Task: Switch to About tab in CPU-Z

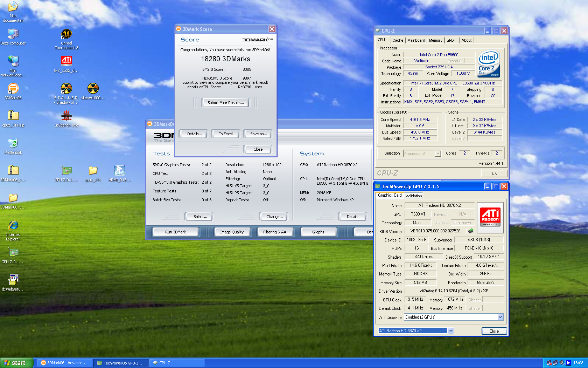Action: (x=467, y=40)
